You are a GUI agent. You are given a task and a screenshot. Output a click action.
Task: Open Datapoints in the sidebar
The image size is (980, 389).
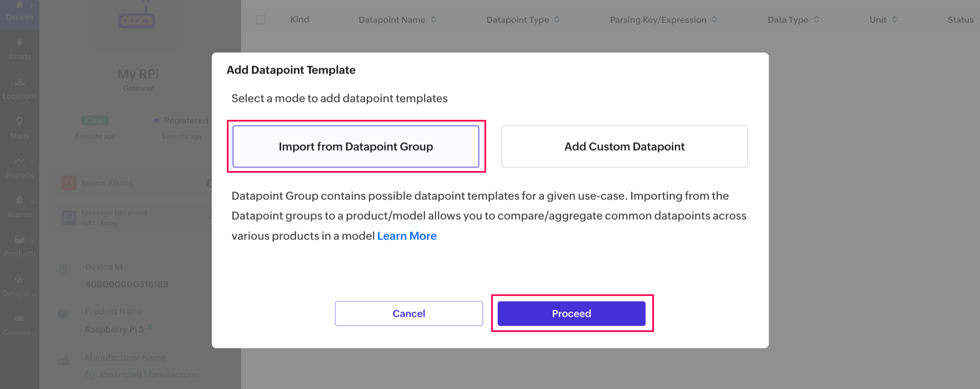pyautogui.click(x=20, y=285)
